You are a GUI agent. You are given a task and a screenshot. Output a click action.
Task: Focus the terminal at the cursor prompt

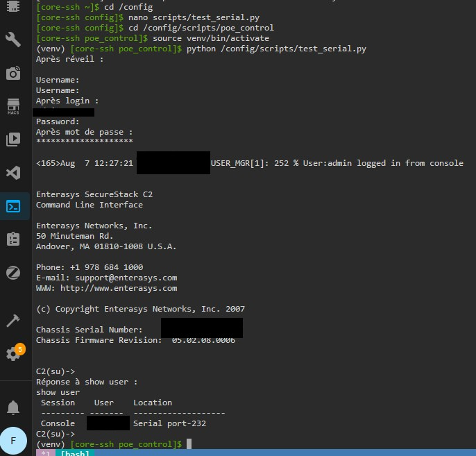coord(189,444)
